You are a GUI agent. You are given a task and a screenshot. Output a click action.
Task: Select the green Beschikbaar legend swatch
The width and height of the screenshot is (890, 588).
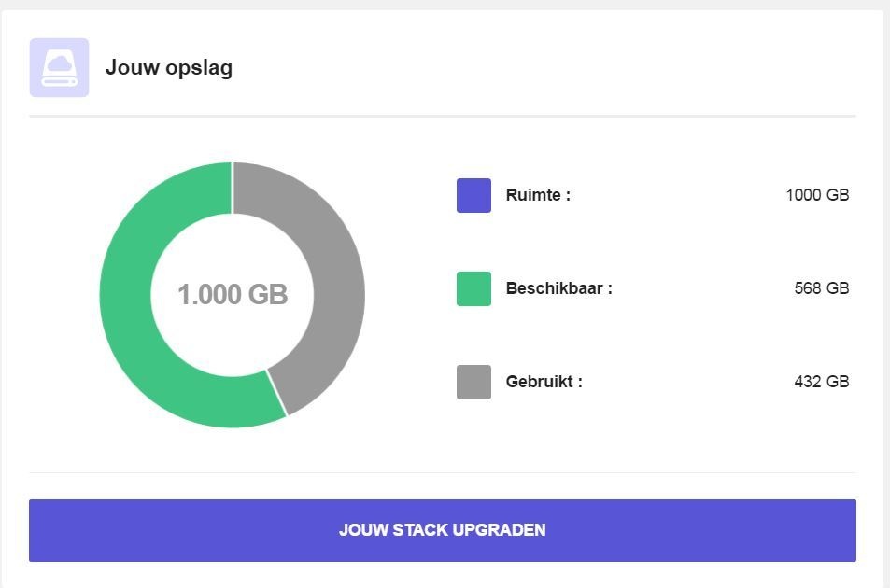tap(473, 288)
